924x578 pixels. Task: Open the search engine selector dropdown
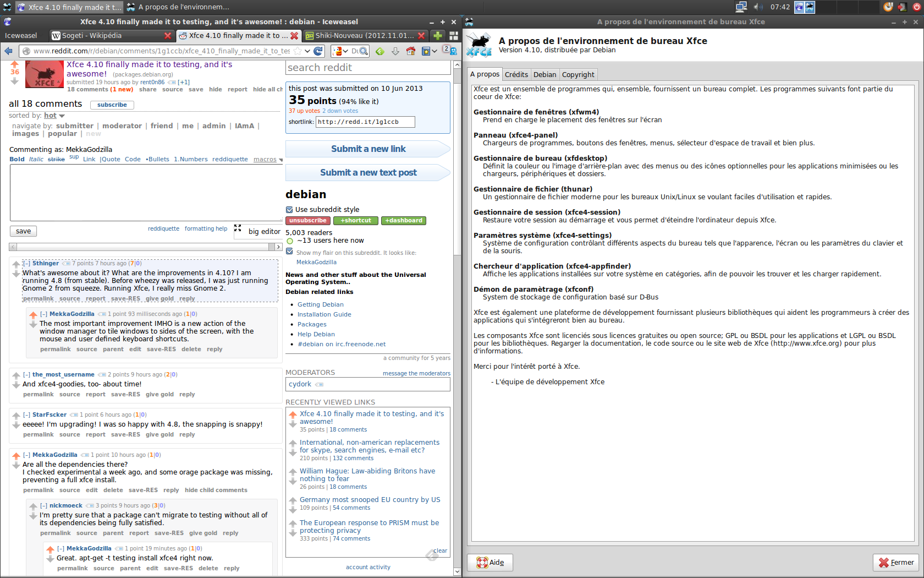(339, 51)
